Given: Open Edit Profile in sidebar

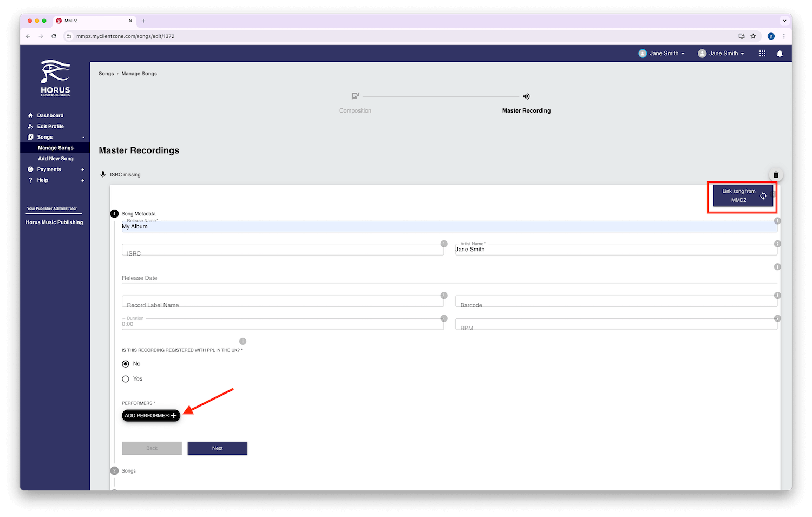Looking at the screenshot, I should pos(50,126).
